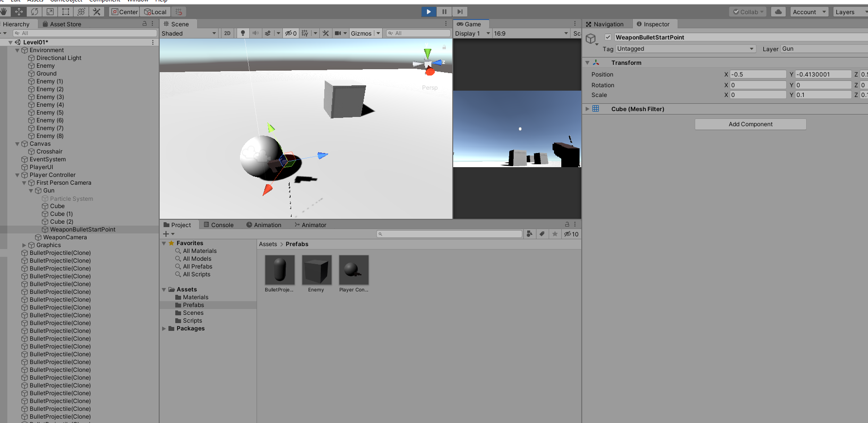Select Directional Light in Hierarchy
Screen dimensions: 868x423
point(59,58)
